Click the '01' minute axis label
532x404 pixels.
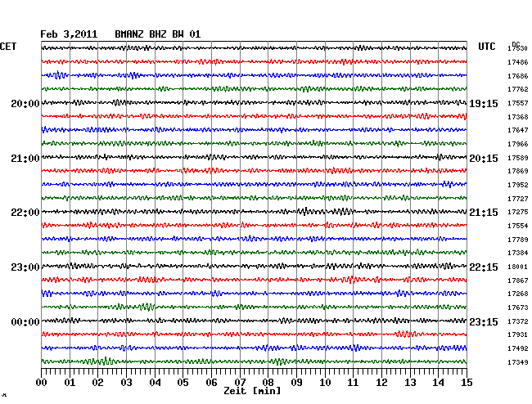(70, 383)
